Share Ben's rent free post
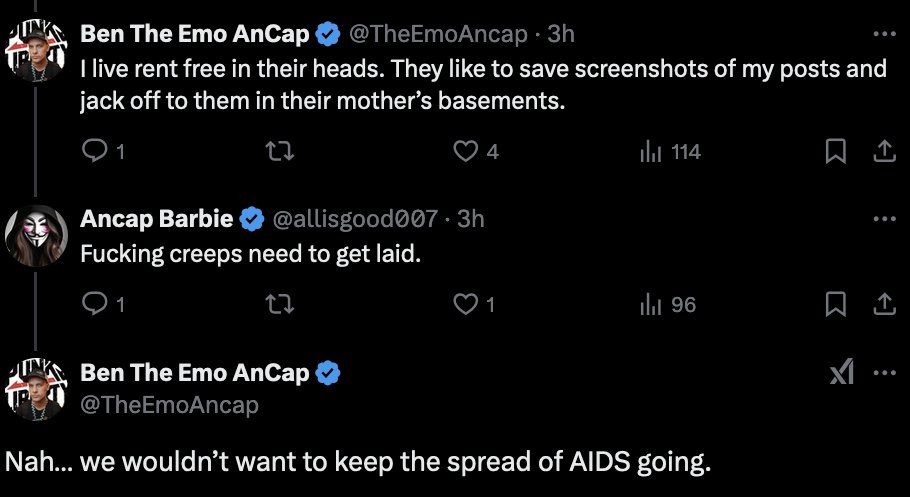The image size is (910, 497). 884,152
